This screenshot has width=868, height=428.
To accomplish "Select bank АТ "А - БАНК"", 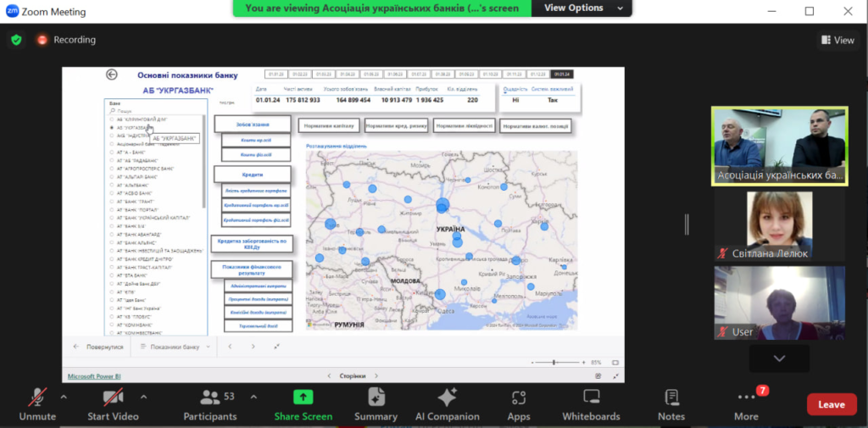I will tap(133, 153).
